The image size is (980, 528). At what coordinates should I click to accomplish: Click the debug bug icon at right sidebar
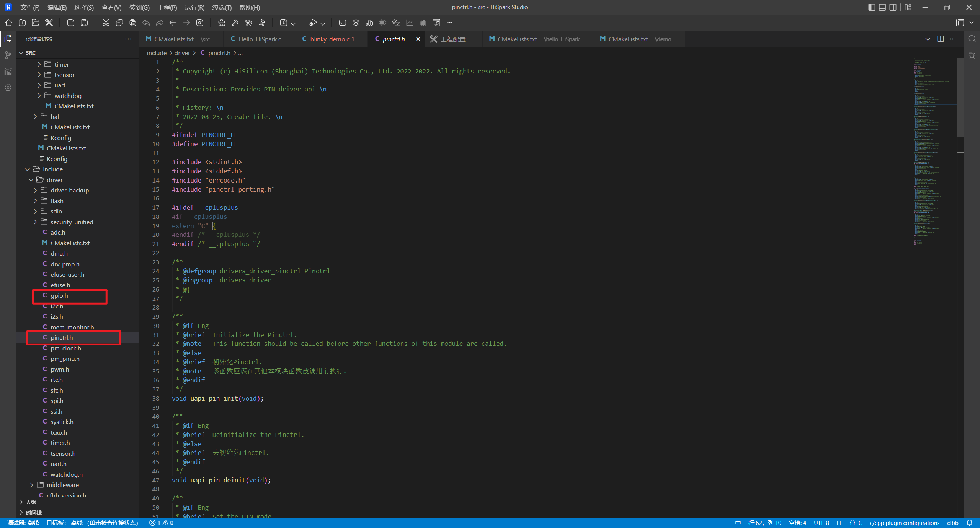pos(972,55)
